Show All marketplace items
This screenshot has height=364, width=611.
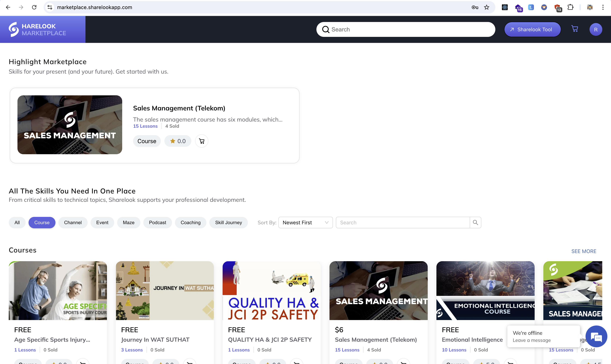click(x=17, y=223)
